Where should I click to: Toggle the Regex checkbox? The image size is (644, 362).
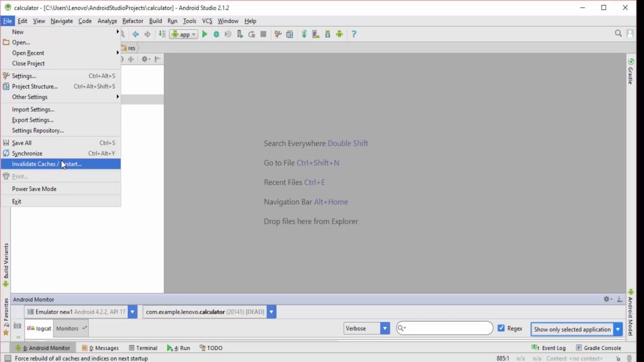[x=501, y=328]
